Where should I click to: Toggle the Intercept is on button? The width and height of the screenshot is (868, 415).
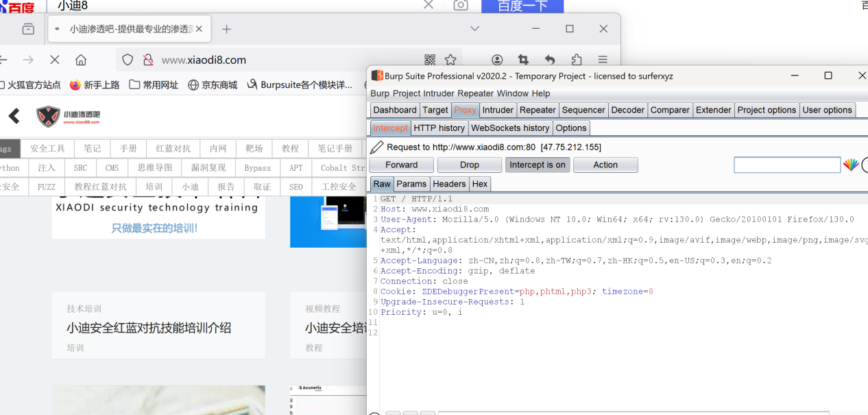(x=538, y=165)
